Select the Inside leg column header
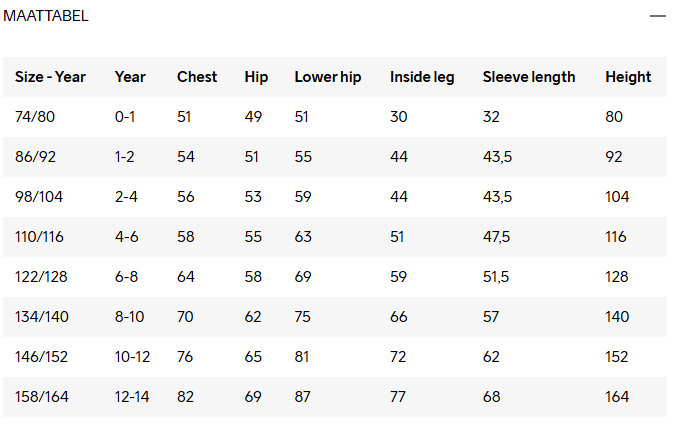The width and height of the screenshot is (679, 427). coord(422,77)
